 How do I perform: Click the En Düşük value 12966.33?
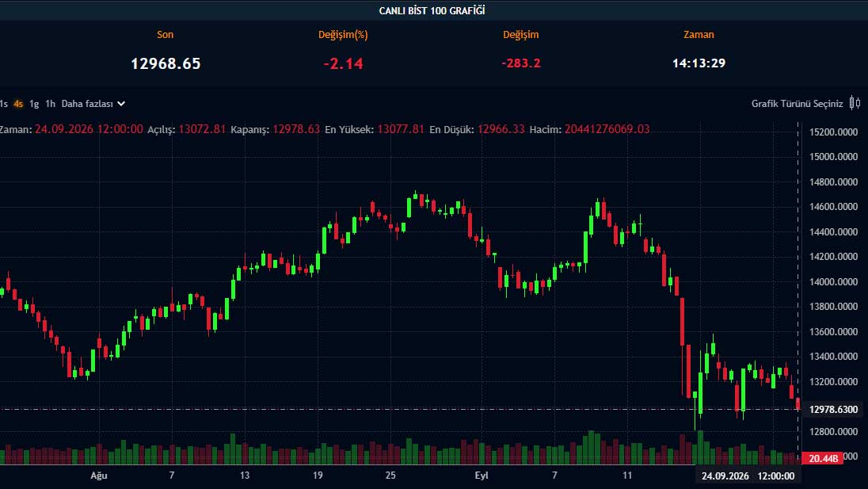pos(501,130)
